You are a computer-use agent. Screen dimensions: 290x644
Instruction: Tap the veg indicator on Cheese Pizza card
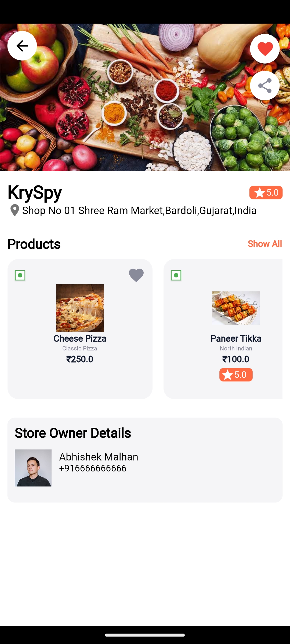coord(20,275)
